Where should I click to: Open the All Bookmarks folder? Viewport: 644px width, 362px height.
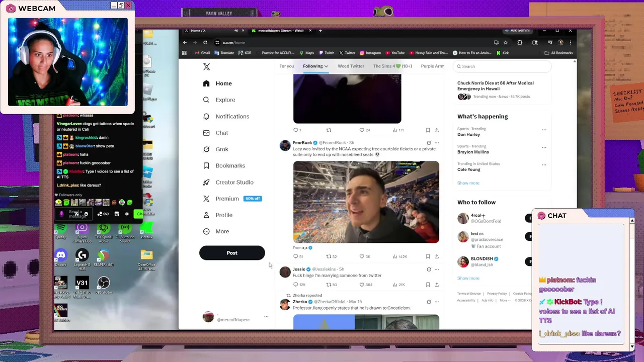point(558,53)
